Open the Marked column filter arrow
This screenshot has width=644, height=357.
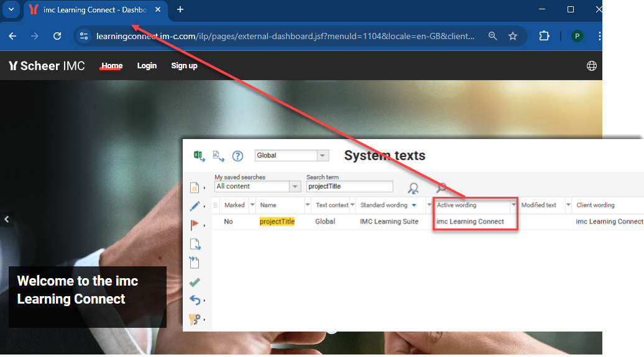(252, 205)
